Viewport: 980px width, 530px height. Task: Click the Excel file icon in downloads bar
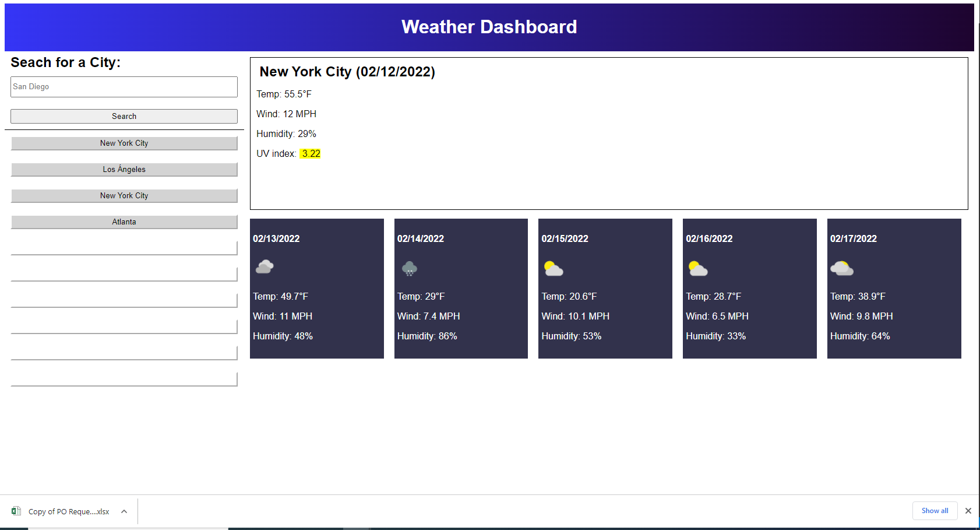tap(16, 511)
